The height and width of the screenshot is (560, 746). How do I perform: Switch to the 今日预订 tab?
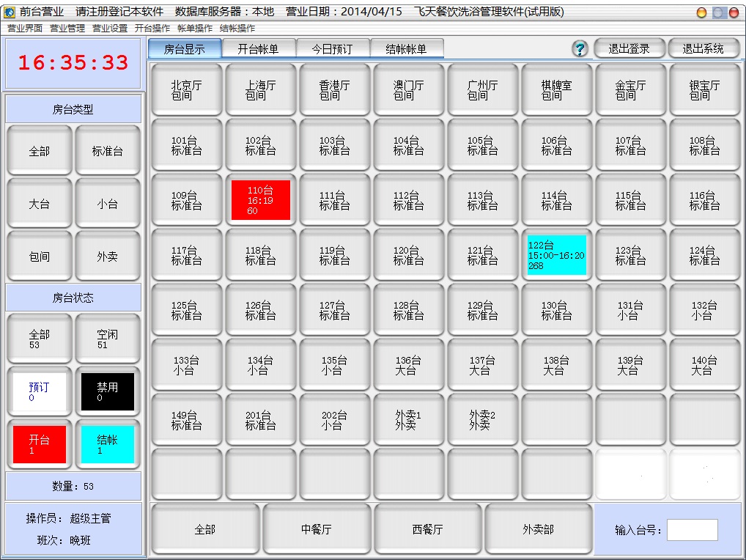[x=332, y=49]
